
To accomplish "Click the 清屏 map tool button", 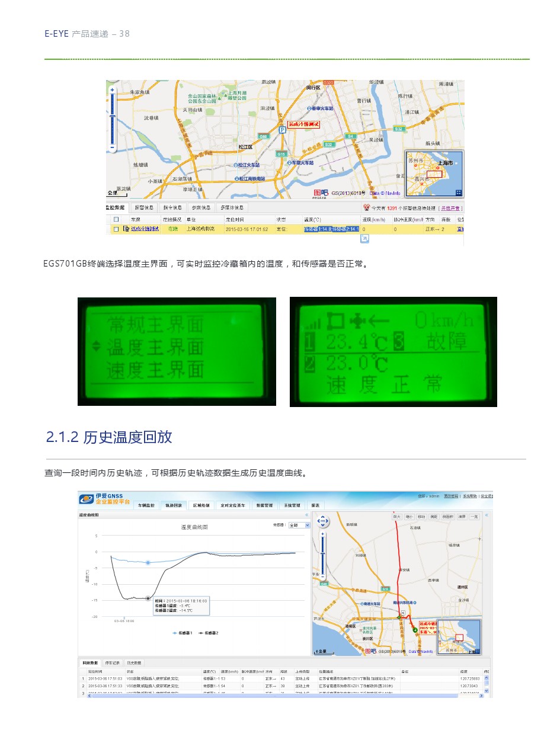I will point(462,517).
